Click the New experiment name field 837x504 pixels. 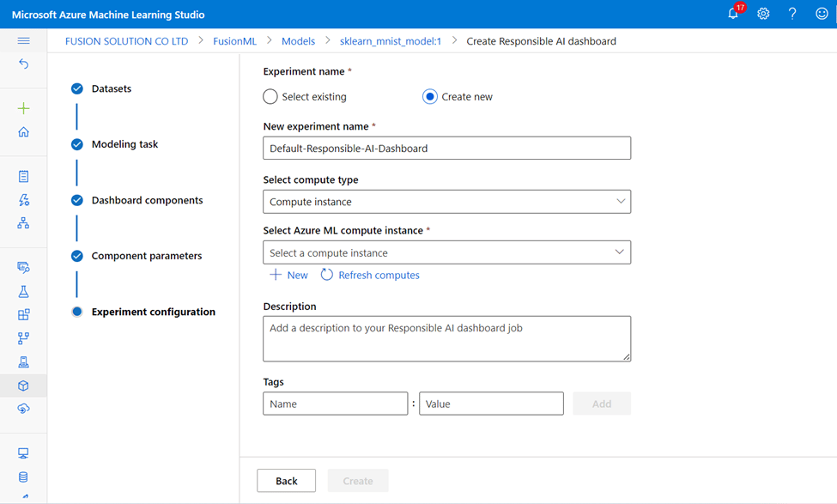(x=446, y=149)
